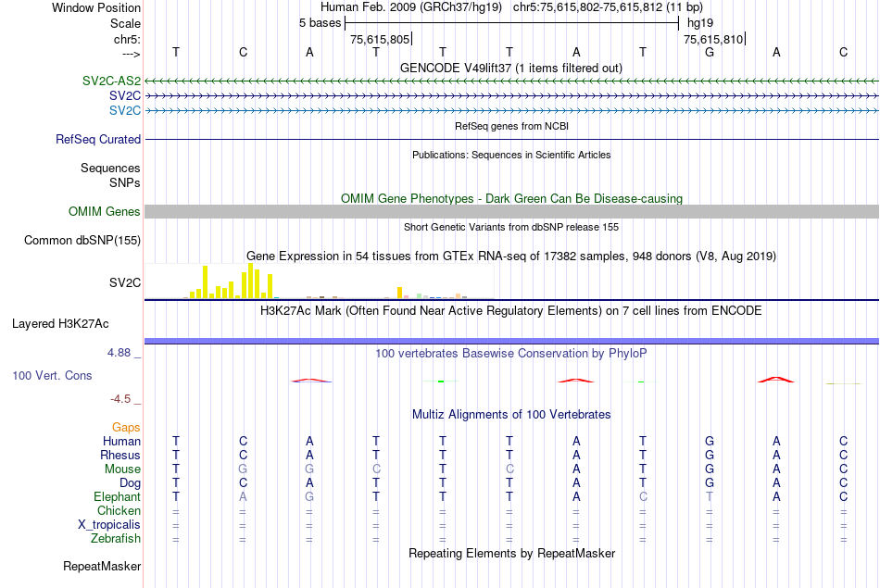
Task: Open Publications: Sequences in Scientific Articles title
Action: click(511, 155)
